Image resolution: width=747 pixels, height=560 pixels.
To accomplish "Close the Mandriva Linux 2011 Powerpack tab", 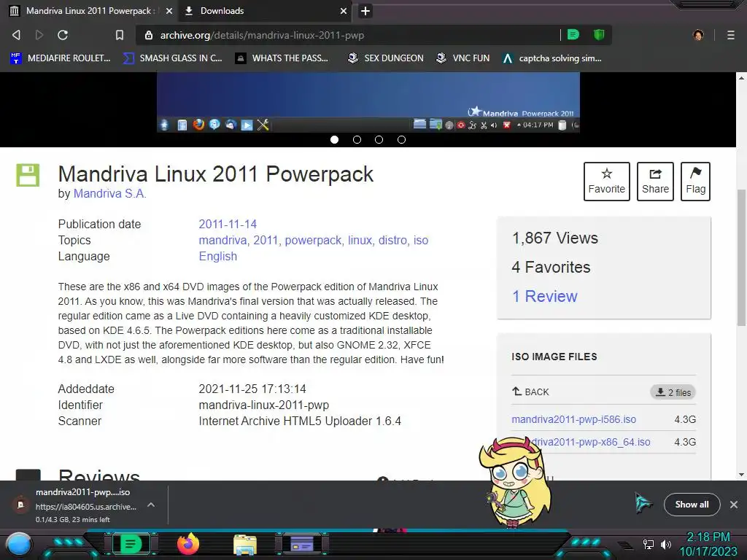I will click(169, 11).
